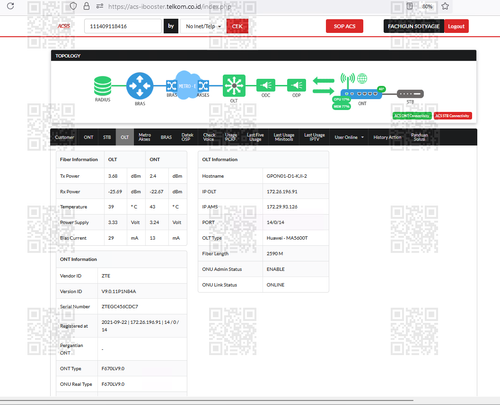Open the Metro Akses tab

pyautogui.click(x=145, y=137)
